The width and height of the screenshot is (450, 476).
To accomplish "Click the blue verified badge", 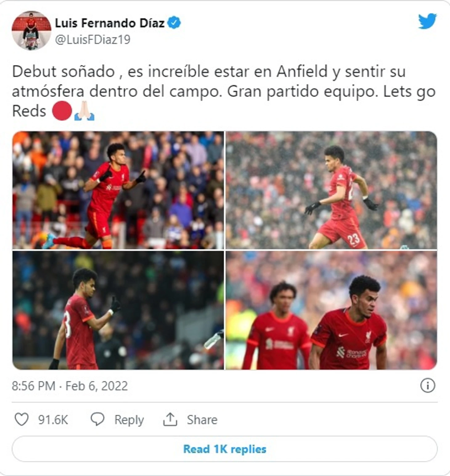I will (x=174, y=23).
